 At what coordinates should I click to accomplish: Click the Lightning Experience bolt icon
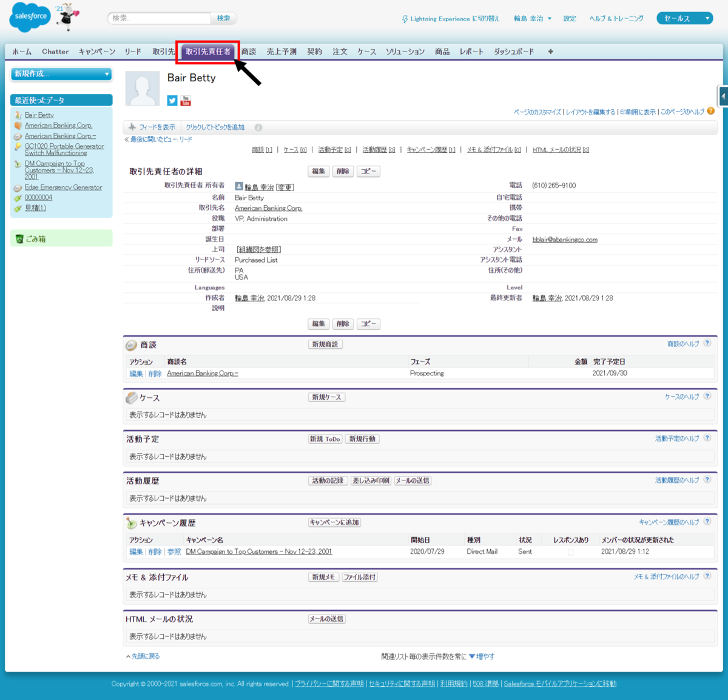click(x=405, y=19)
